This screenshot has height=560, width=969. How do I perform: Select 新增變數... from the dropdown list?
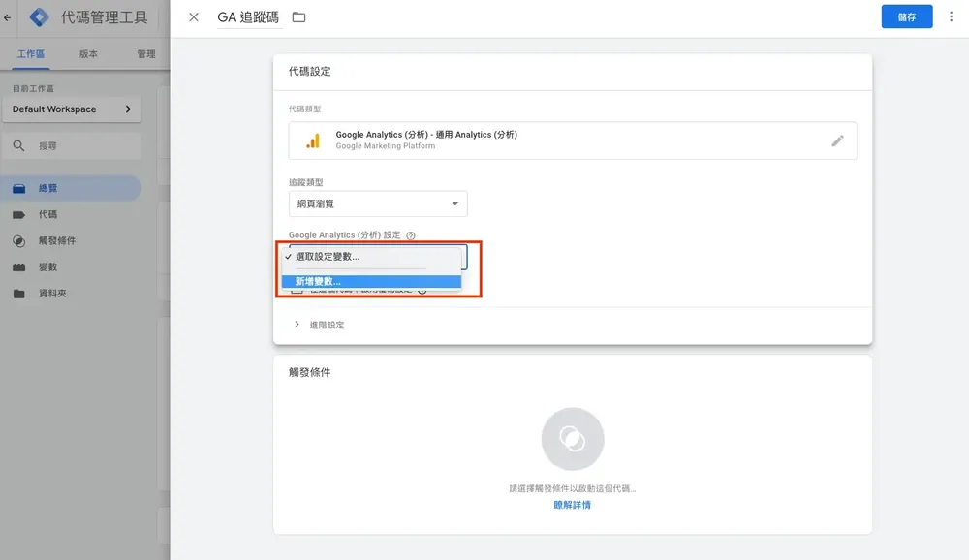pyautogui.click(x=371, y=281)
